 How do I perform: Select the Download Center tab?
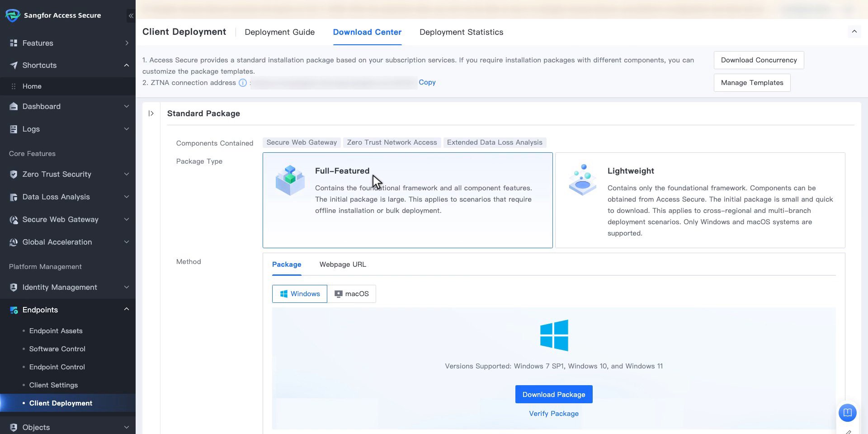(367, 32)
